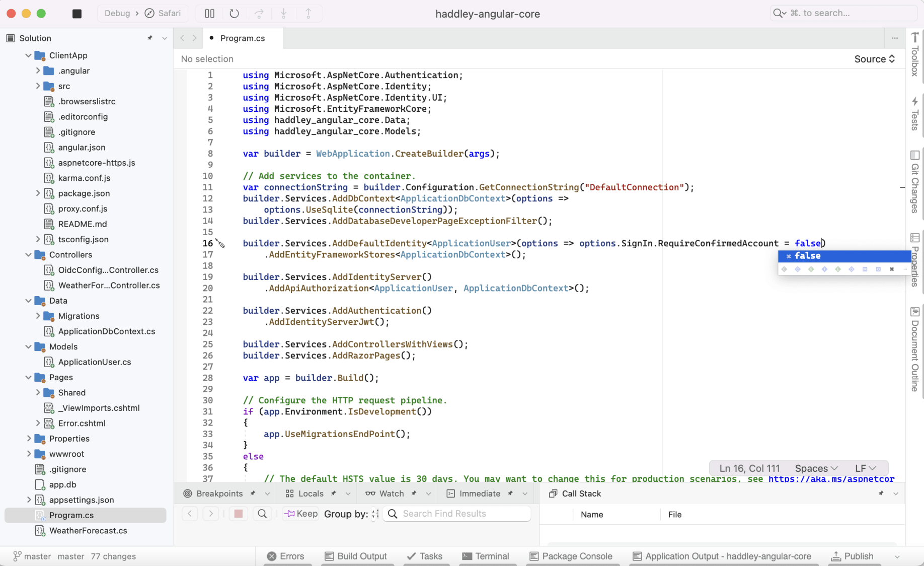The width and height of the screenshot is (924, 566).
Task: Click the Stop debugging square icon
Action: coord(77,14)
